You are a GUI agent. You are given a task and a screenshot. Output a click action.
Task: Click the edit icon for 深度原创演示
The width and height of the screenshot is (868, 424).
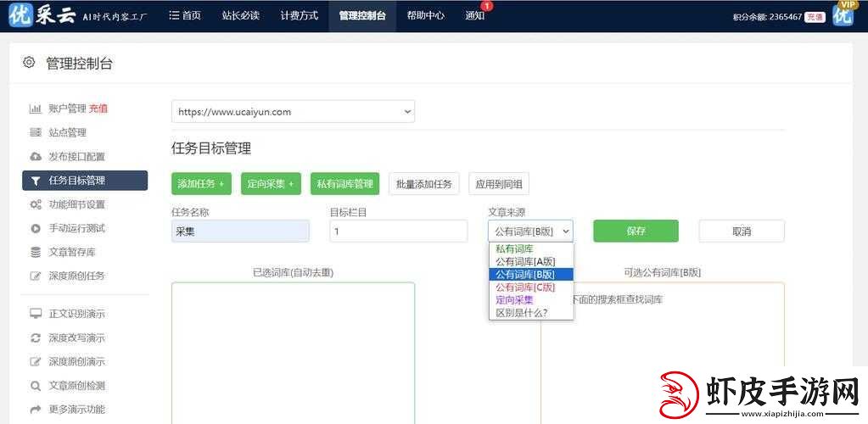pyautogui.click(x=36, y=361)
